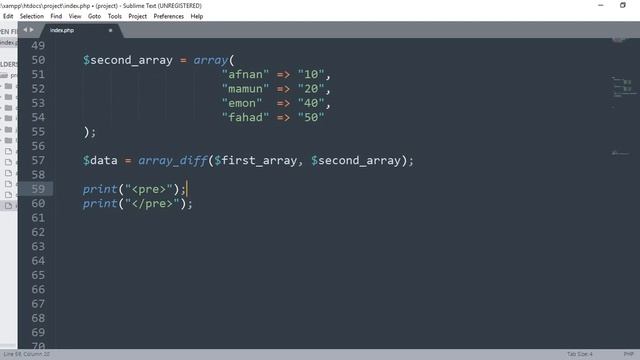Click the array keyword on line 50
This screenshot has width=640, height=360.
tap(211, 60)
